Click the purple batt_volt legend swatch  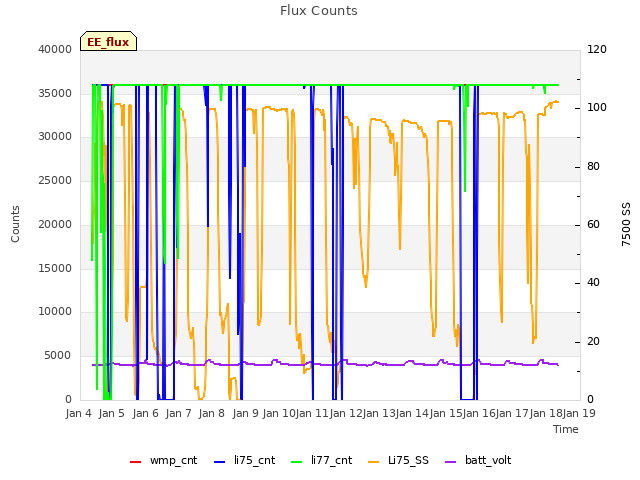point(450,462)
